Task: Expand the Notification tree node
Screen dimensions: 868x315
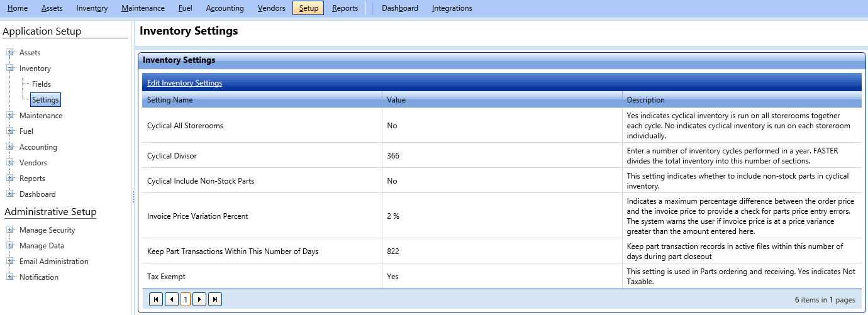Action: (10, 277)
